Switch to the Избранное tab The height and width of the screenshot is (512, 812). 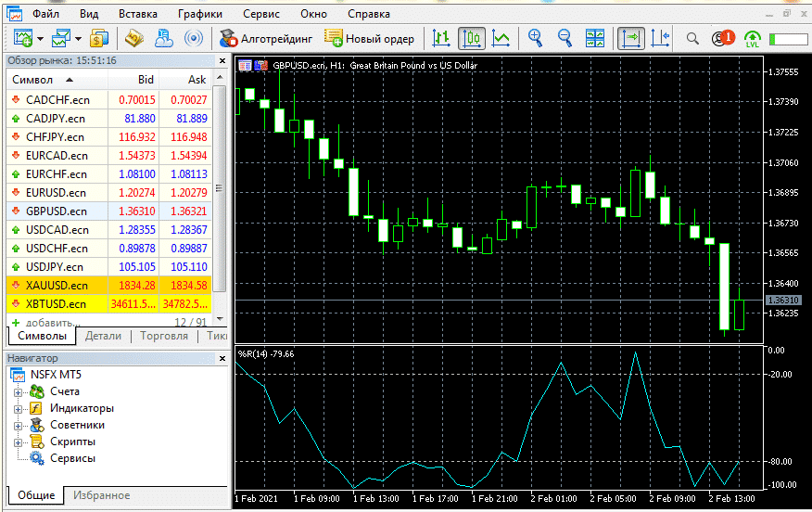click(102, 495)
